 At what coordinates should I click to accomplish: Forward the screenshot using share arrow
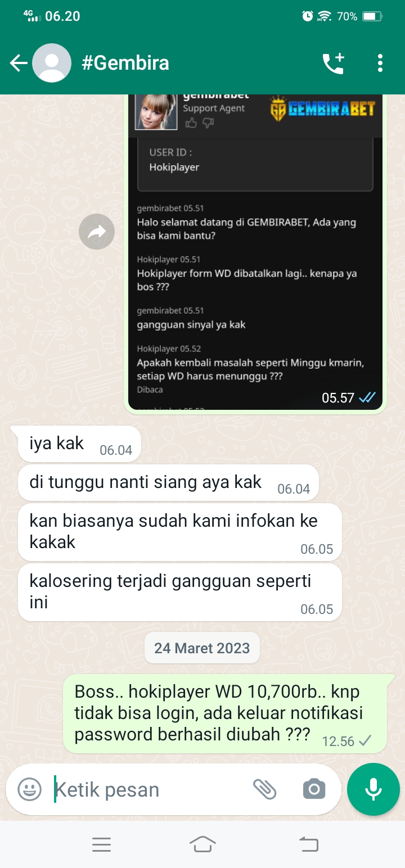[97, 231]
